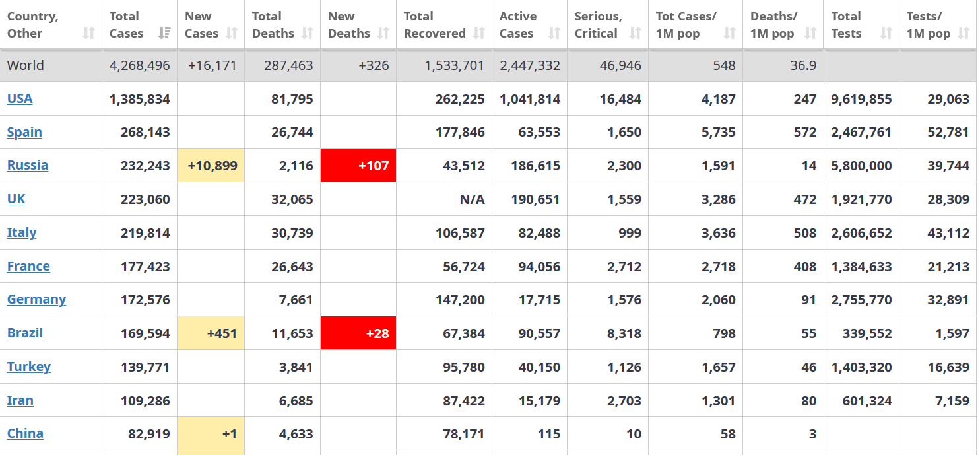Open the Russia country link
The image size is (980, 455).
(28, 165)
